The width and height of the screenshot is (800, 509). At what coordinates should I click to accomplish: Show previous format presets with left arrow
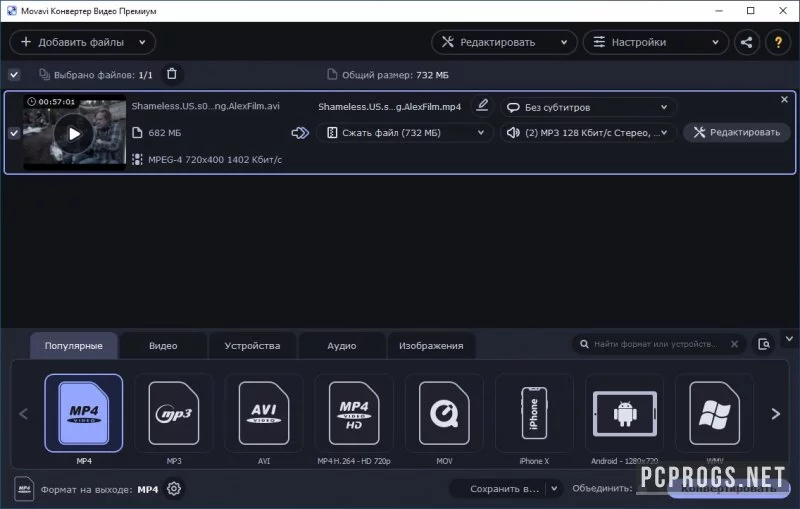[x=23, y=414]
